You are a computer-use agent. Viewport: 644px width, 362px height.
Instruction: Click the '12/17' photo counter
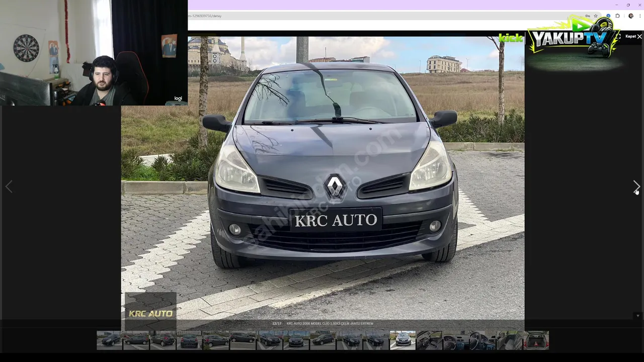coord(277,323)
